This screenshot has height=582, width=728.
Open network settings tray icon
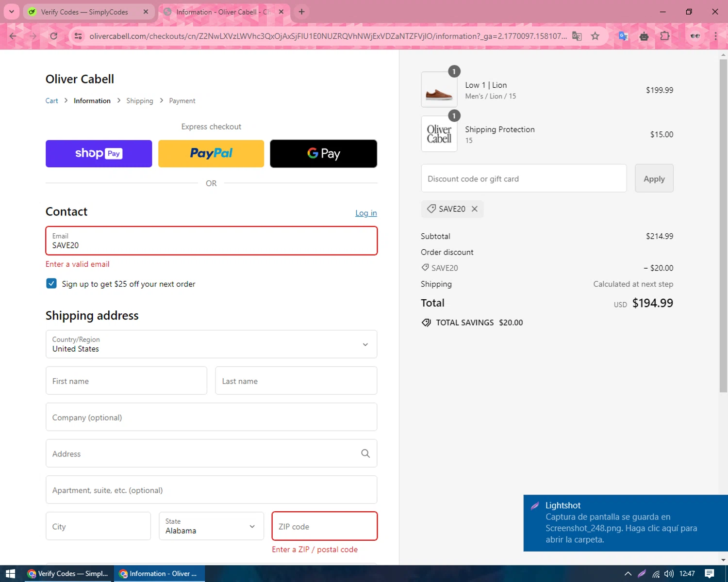656,574
